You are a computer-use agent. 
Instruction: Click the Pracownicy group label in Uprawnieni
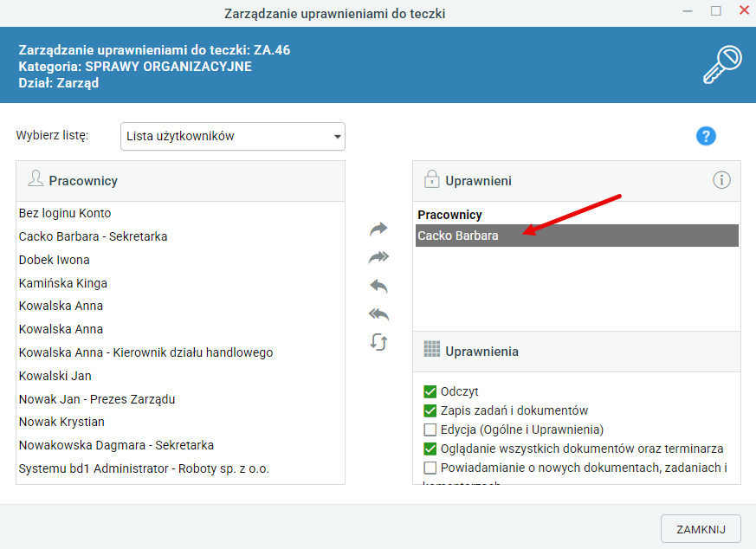tap(449, 215)
